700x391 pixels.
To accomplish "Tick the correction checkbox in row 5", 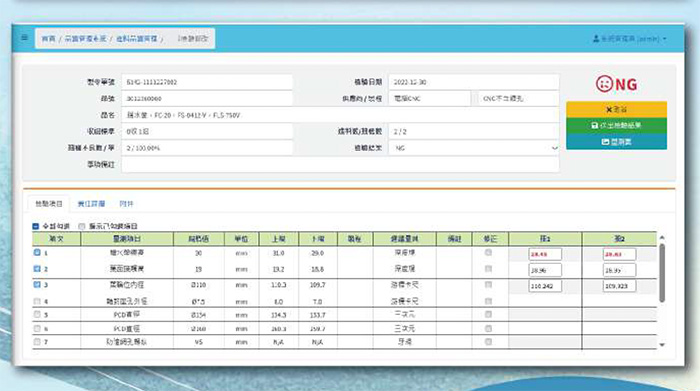I will point(488,315).
